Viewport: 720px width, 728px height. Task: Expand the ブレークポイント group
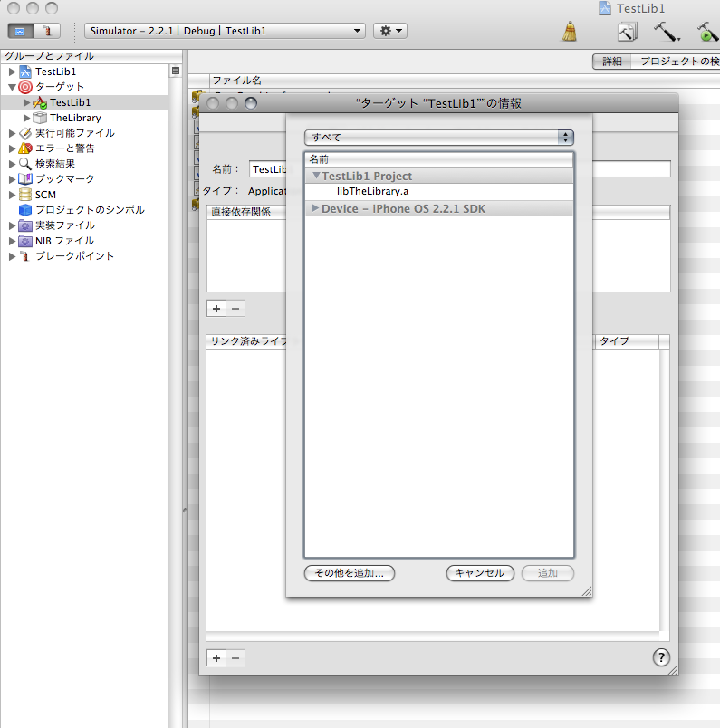point(12,256)
